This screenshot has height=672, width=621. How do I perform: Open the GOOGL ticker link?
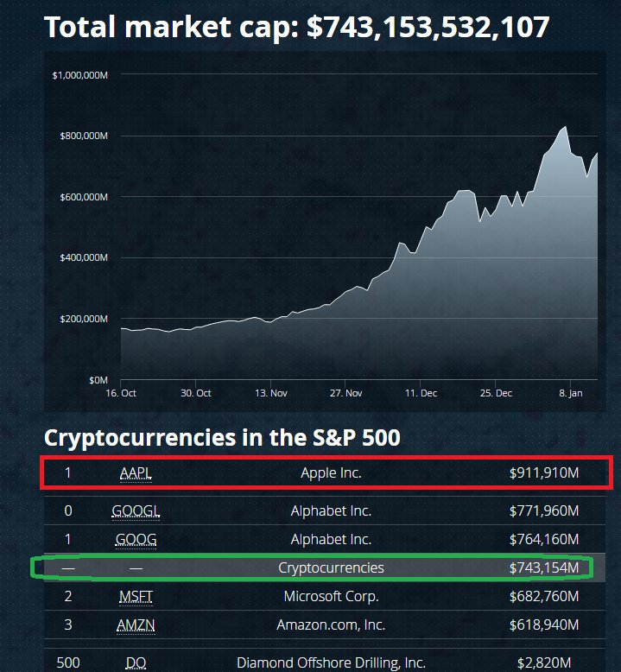click(136, 510)
